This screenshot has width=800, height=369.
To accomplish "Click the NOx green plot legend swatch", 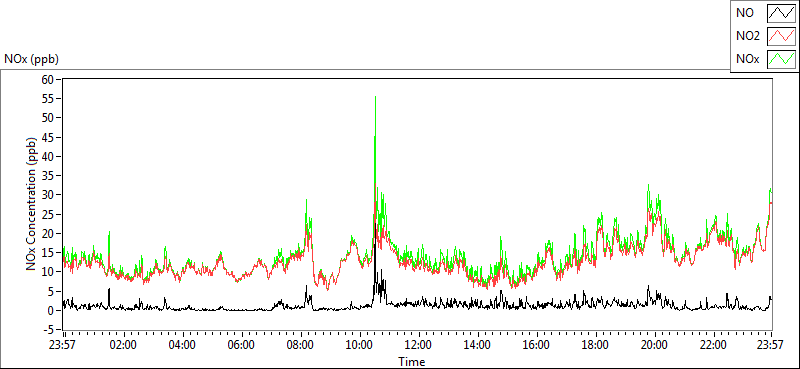I will click(x=781, y=59).
